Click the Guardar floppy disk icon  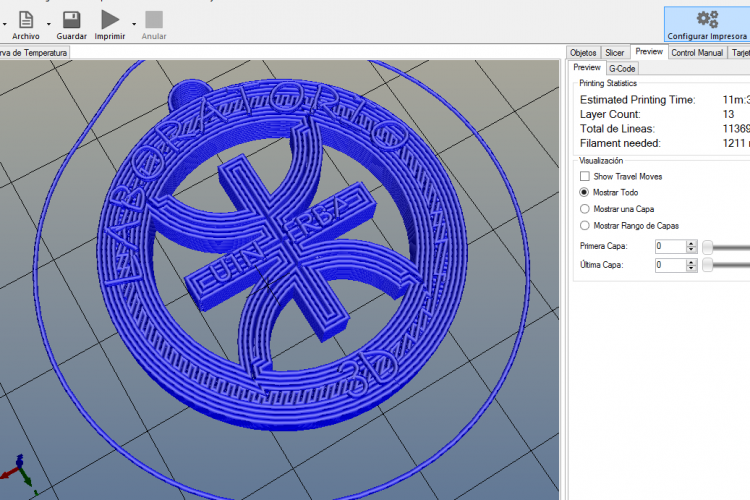[71, 19]
